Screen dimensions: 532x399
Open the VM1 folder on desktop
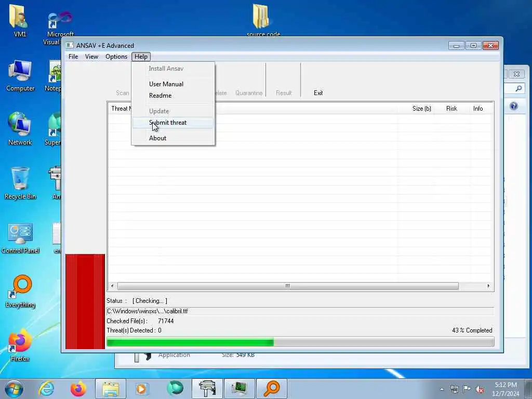coord(20,20)
